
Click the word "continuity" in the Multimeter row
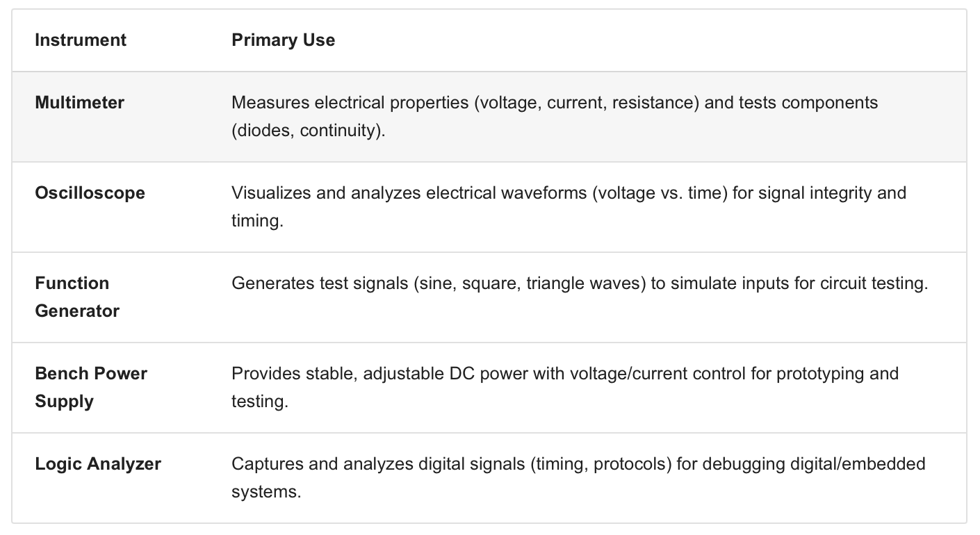[341, 131]
